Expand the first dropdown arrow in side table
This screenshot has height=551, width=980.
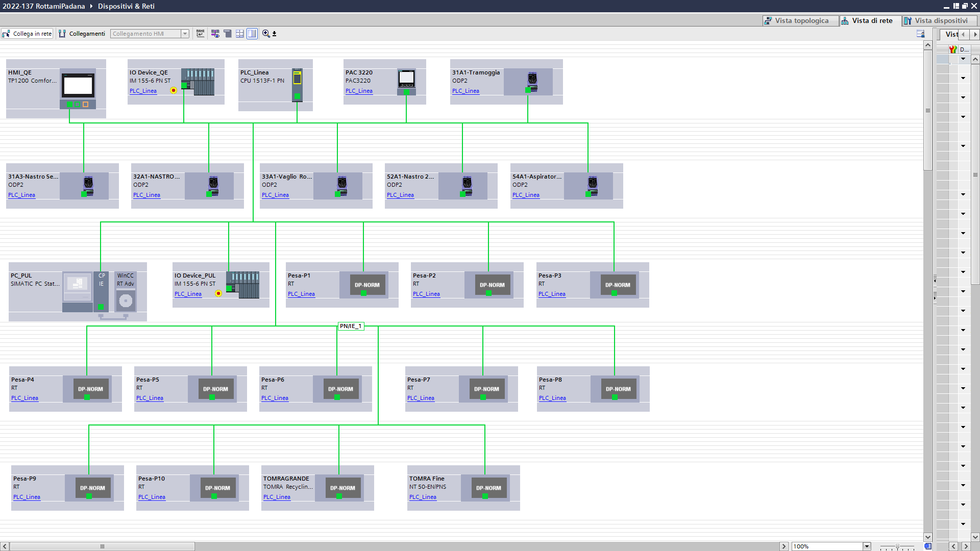point(963,59)
